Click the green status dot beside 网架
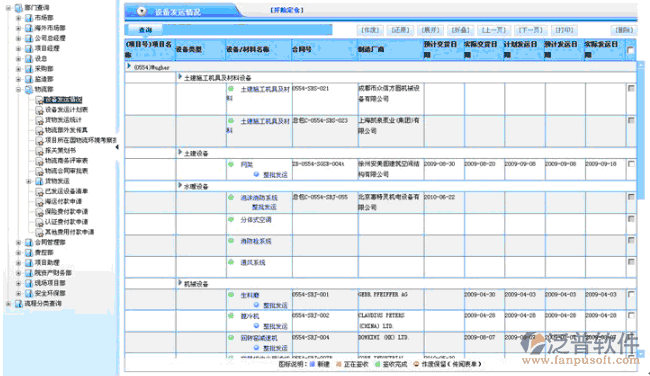 coord(231,165)
